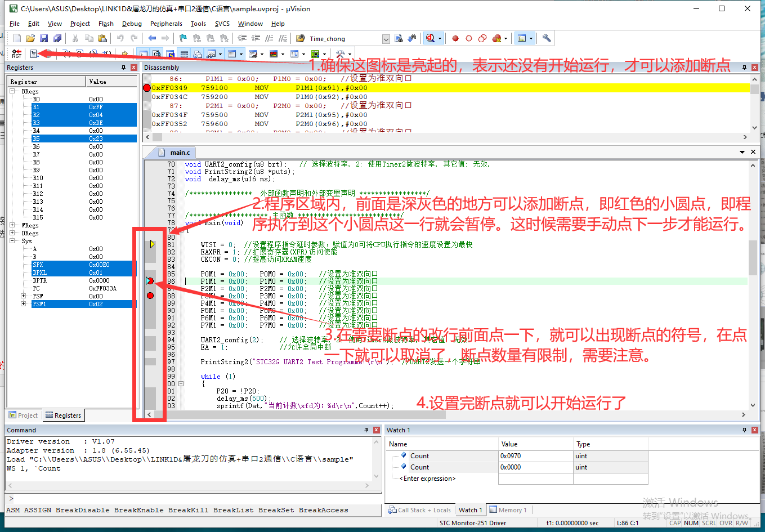This screenshot has height=532, width=765.
Task: Click the Toolbox hammer-and-wrench icon
Action: pyautogui.click(x=340, y=54)
